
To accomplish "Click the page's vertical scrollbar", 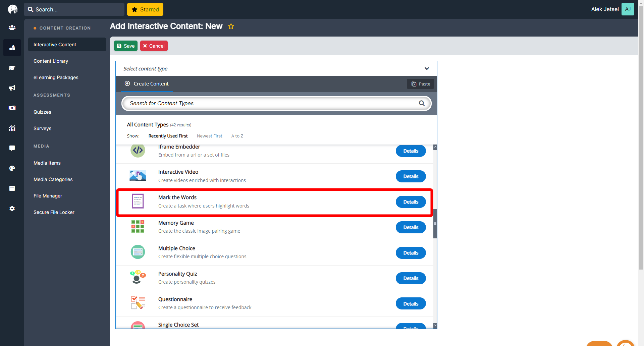I will click(641, 137).
